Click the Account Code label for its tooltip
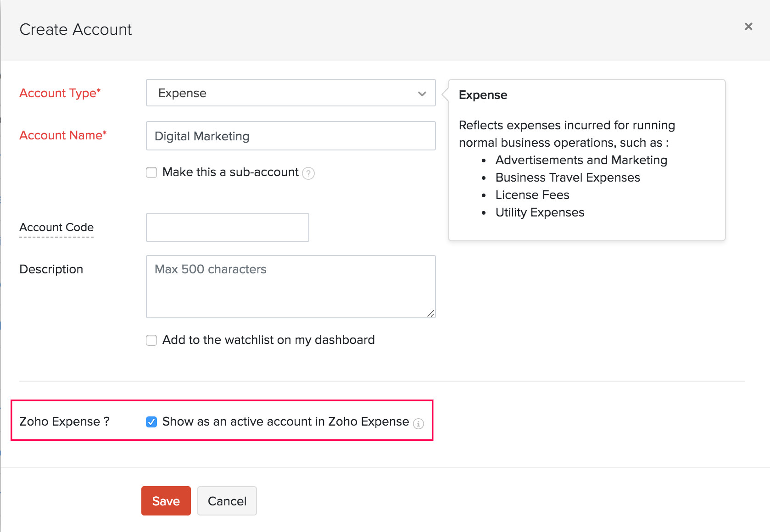Screen dimensions: 770x532 point(56,227)
